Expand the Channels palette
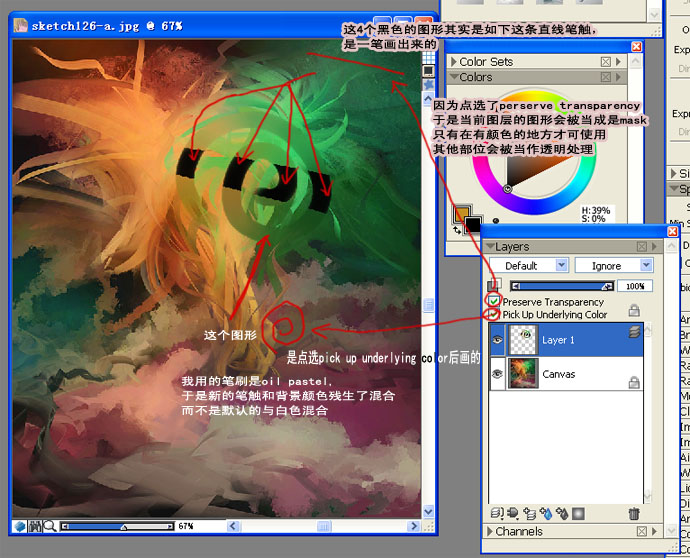The image size is (690, 558). (x=489, y=531)
